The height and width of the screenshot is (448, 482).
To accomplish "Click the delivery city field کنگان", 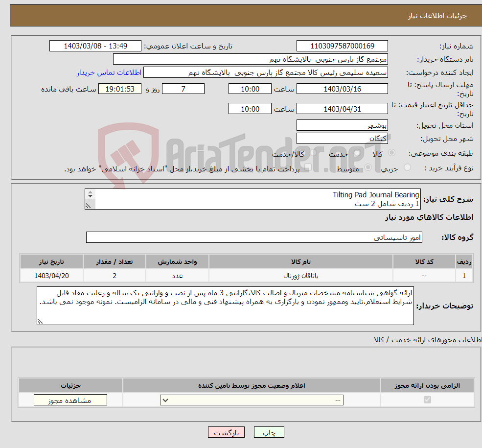I will point(342,139).
